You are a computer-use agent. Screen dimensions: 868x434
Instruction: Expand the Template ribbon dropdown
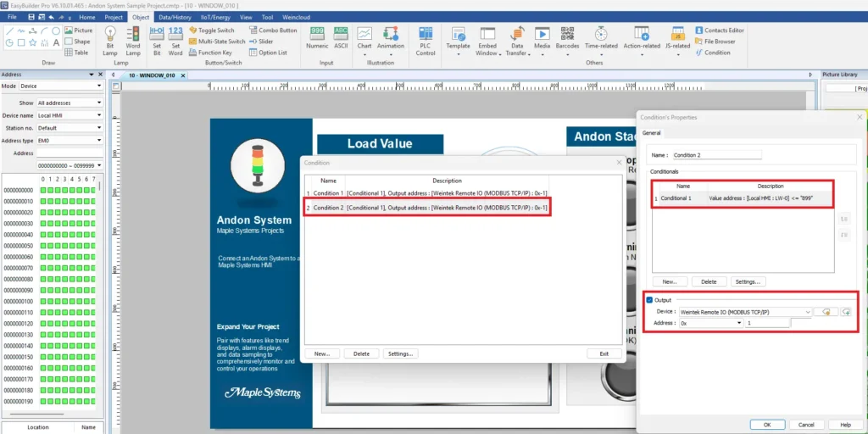click(458, 55)
